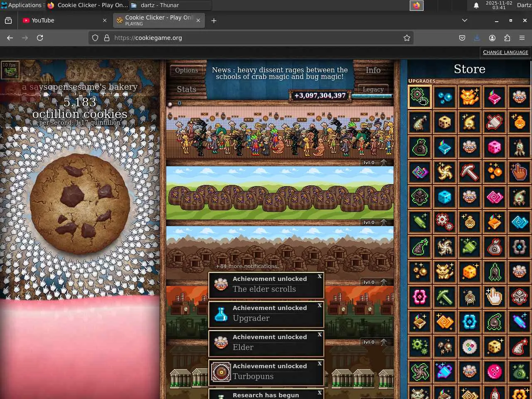532x399 pixels.
Task: Purchase the orange dice upgrade
Action: click(470, 272)
